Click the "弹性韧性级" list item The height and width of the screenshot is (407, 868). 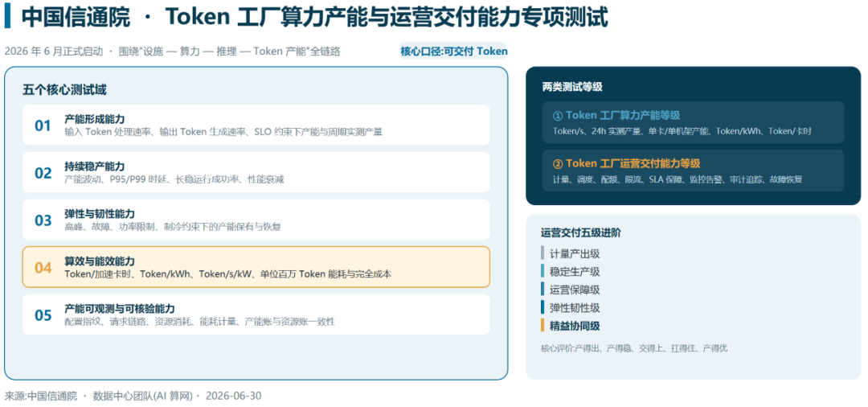[x=575, y=308]
